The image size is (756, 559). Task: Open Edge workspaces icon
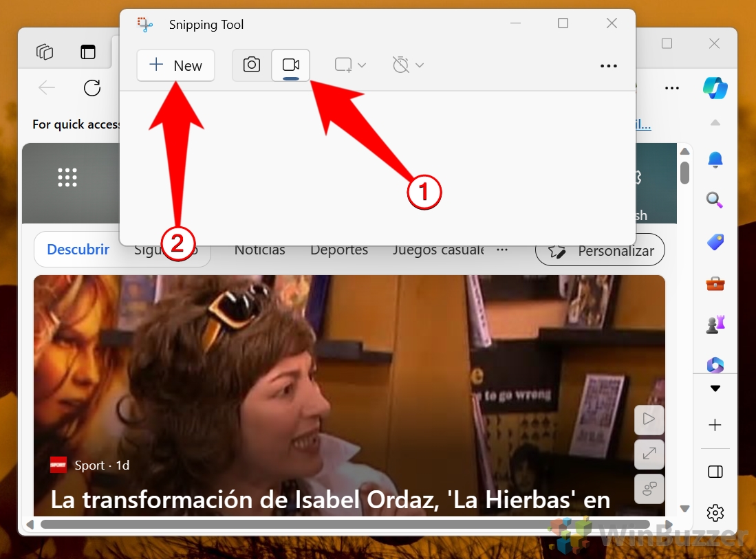(x=45, y=52)
